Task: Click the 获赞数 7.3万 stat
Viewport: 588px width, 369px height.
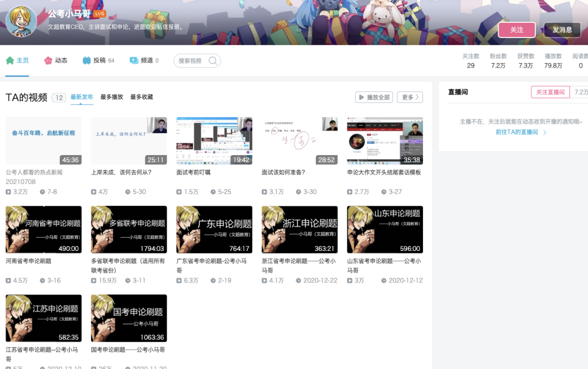Action: [526, 61]
